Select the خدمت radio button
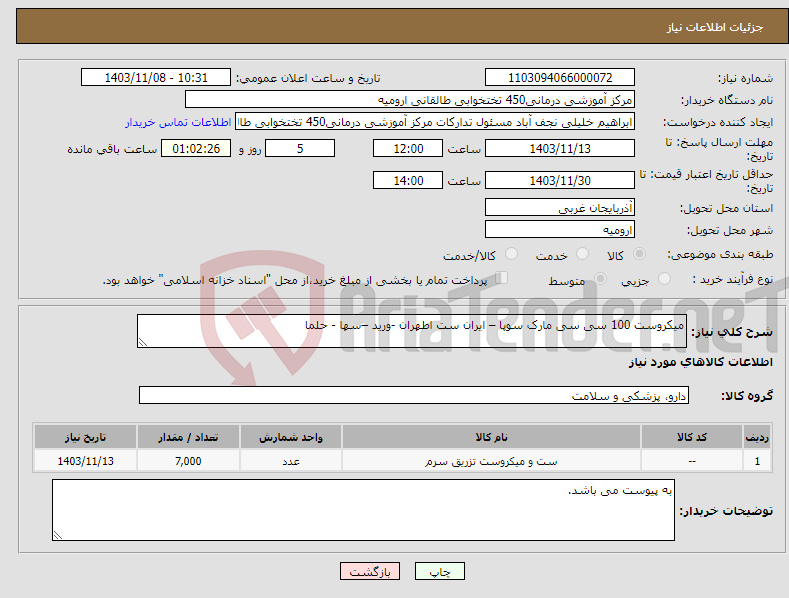789x598 pixels. 582,254
